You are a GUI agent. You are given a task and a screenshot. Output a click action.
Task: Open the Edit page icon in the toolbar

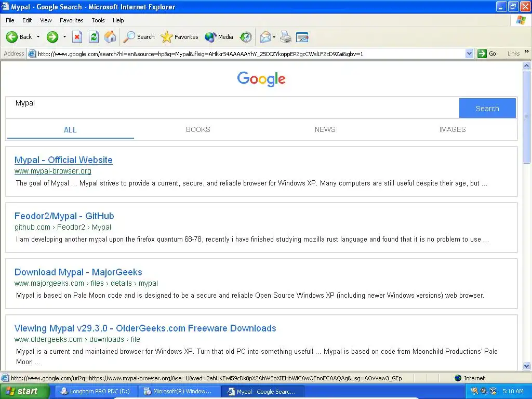[x=302, y=37]
